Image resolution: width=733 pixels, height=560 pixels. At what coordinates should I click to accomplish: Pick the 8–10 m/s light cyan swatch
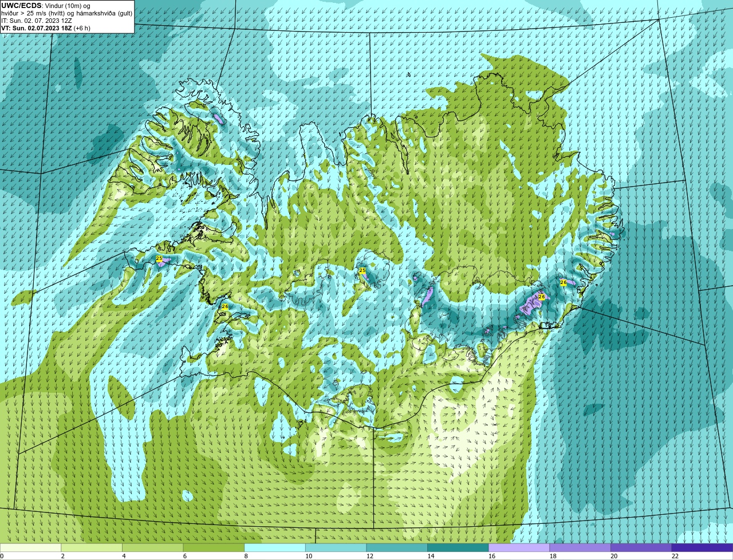pyautogui.click(x=275, y=547)
